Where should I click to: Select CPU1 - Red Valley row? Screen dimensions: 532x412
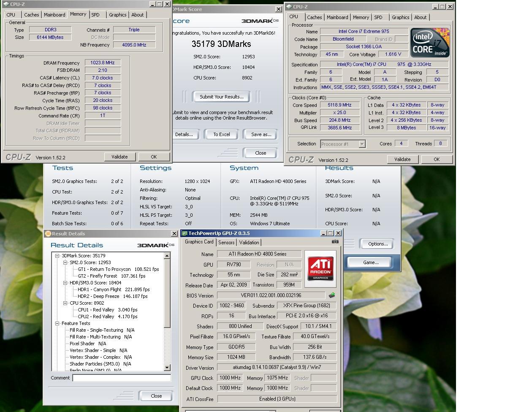pos(108,310)
